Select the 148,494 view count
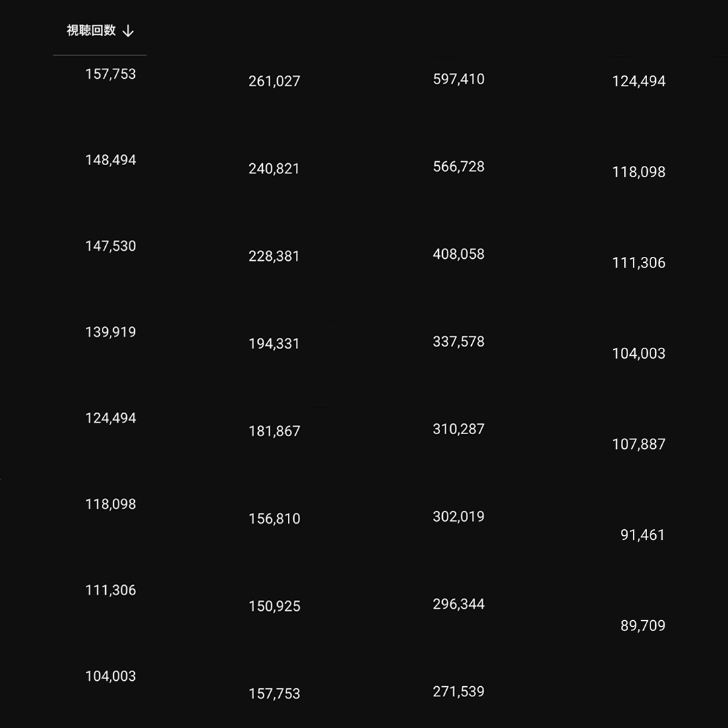 [x=111, y=160]
